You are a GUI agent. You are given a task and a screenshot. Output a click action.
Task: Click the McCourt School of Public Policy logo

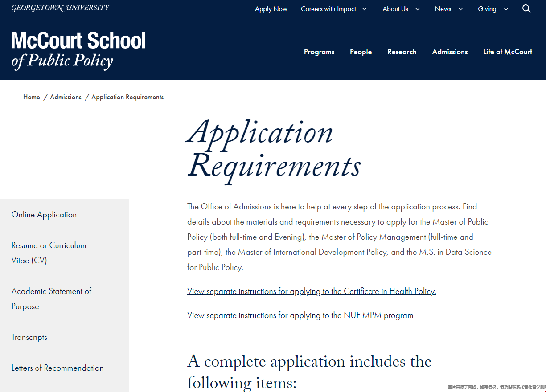click(x=78, y=50)
